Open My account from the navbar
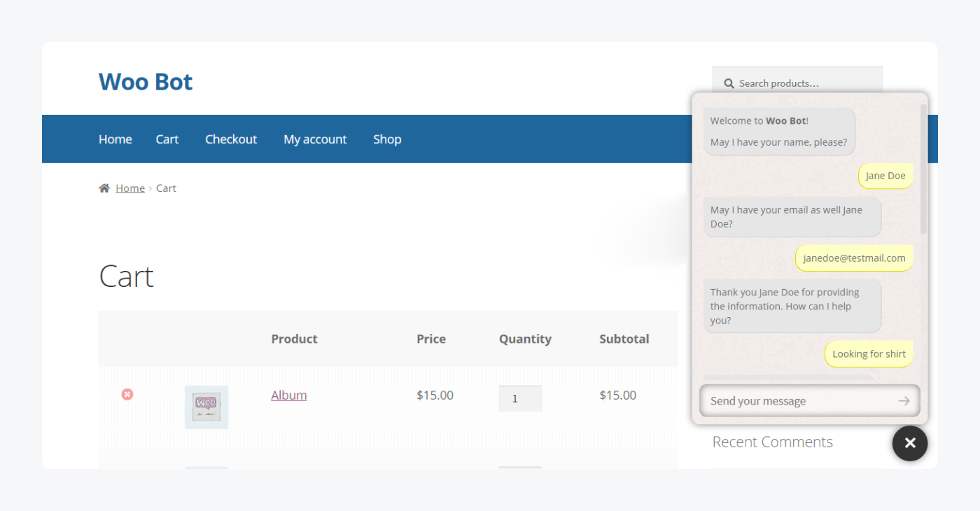 click(x=315, y=139)
